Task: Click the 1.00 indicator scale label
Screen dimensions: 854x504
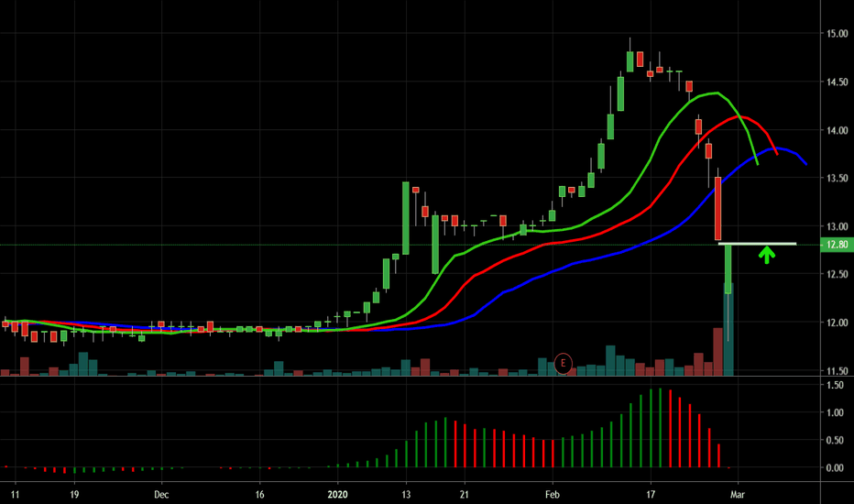Action: (x=835, y=412)
